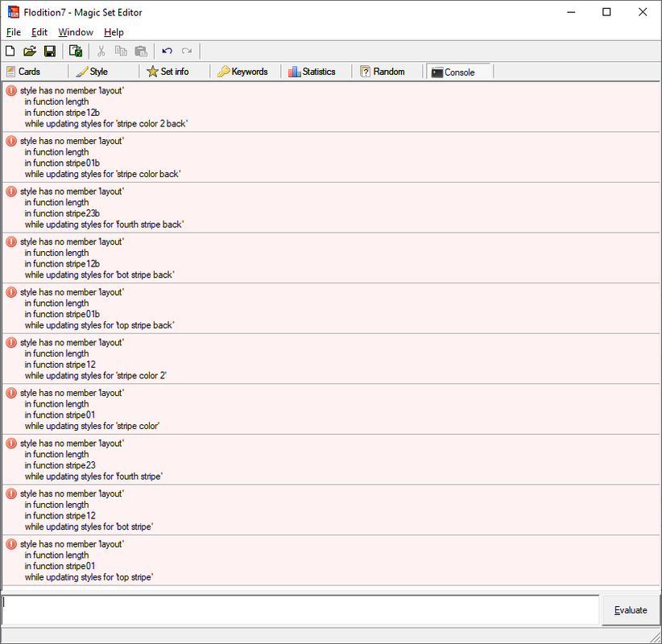
Task: Click the Export set toolbar icon
Action: pos(76,51)
